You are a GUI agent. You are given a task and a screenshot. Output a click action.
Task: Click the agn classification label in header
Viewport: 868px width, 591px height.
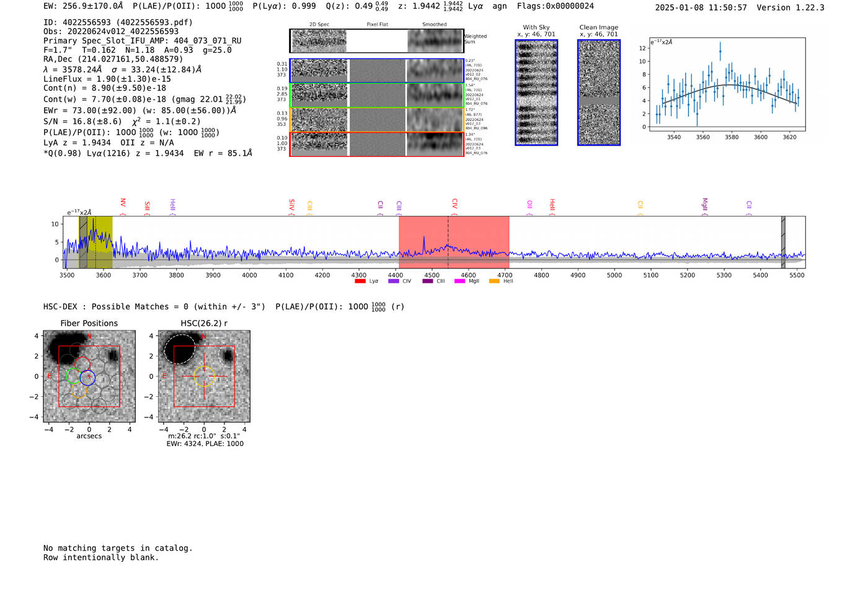[x=500, y=6]
